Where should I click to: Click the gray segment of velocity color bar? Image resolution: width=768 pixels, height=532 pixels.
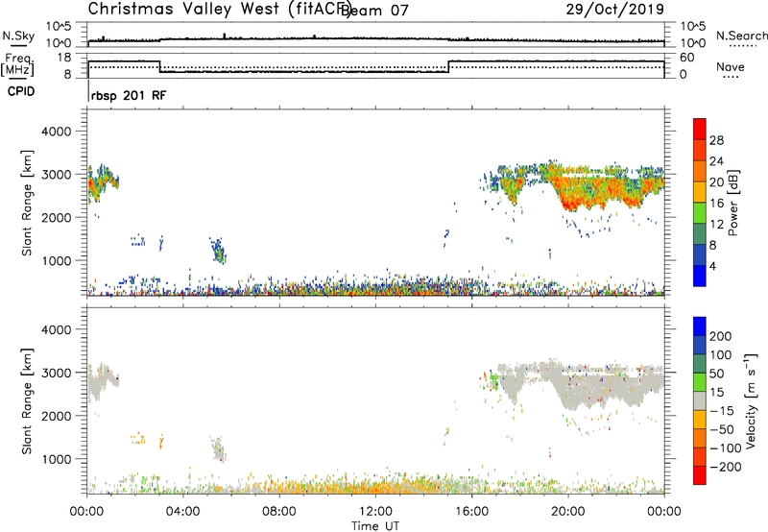click(x=700, y=401)
